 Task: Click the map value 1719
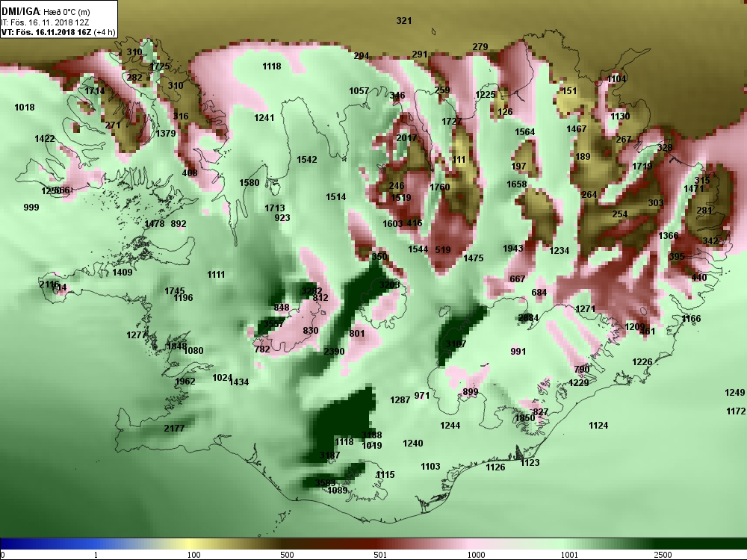tap(642, 167)
